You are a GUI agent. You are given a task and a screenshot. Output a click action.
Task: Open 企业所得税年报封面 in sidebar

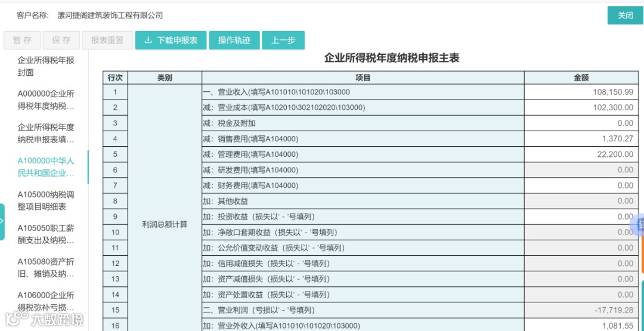(46, 67)
